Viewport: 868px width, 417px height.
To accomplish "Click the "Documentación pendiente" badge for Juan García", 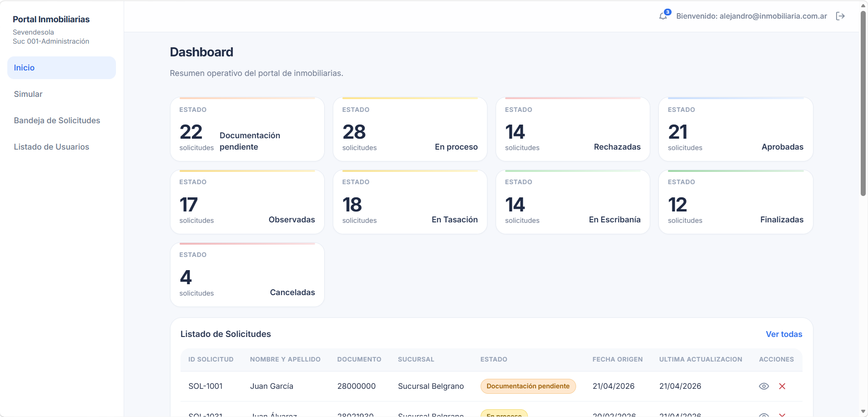I will [528, 386].
